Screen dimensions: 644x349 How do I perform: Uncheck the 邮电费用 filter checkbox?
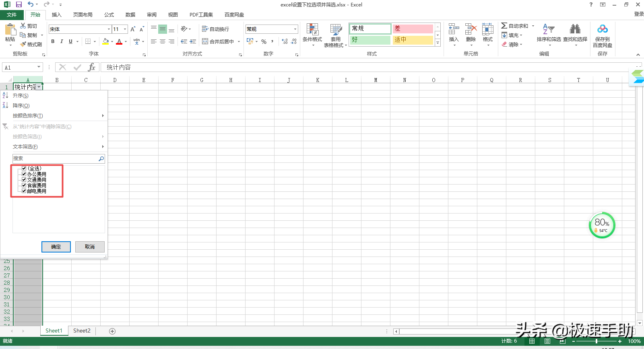coord(24,191)
